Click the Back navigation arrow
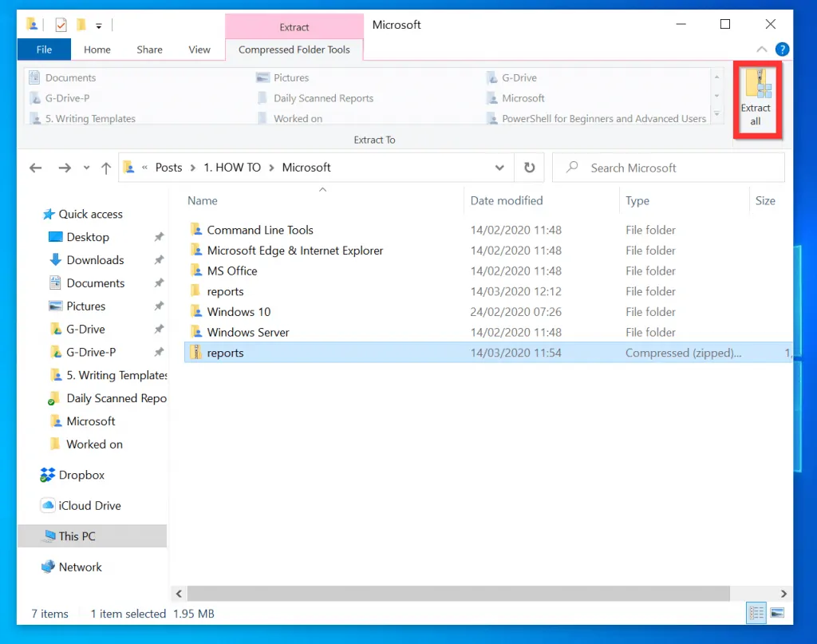Image resolution: width=817 pixels, height=644 pixels. coord(35,168)
